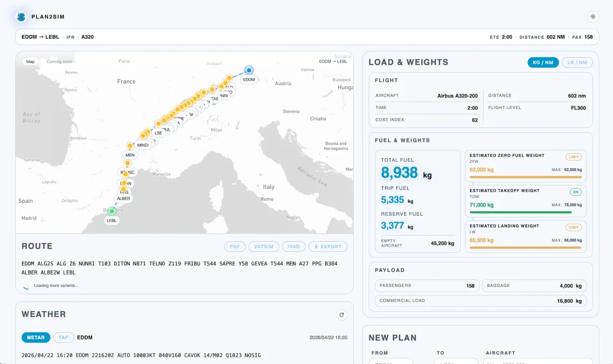Export the route to VATSIM
The width and height of the screenshot is (613, 364).
click(x=264, y=246)
